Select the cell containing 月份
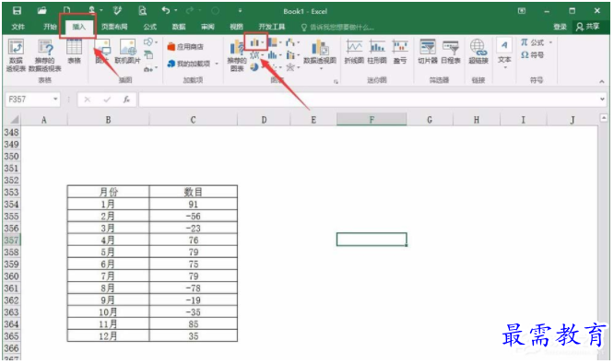 click(108, 192)
